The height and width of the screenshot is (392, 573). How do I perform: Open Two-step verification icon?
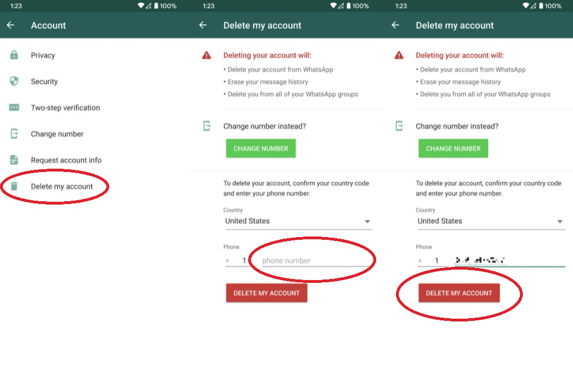[14, 108]
